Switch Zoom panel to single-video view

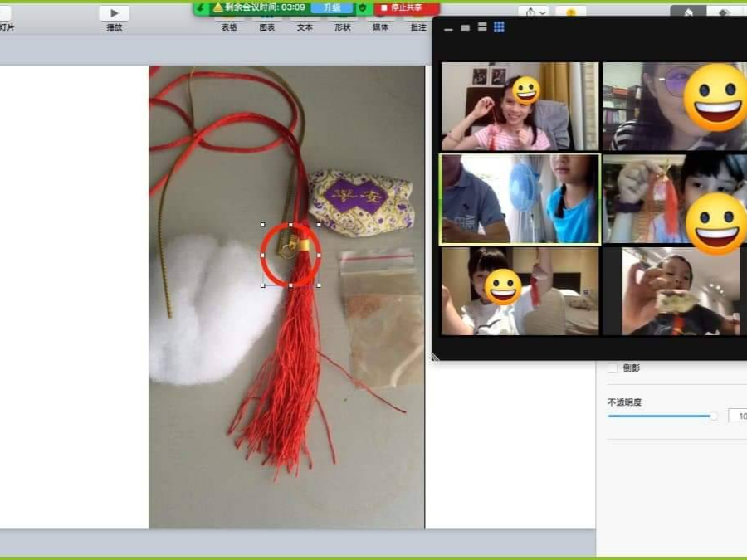point(466,27)
